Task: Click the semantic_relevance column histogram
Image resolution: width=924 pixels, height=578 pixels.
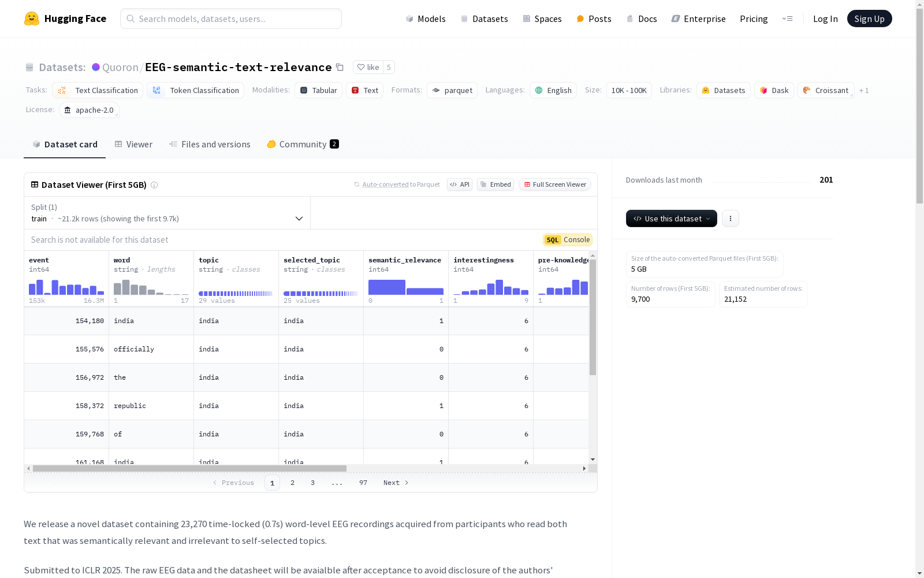Action: click(x=406, y=287)
